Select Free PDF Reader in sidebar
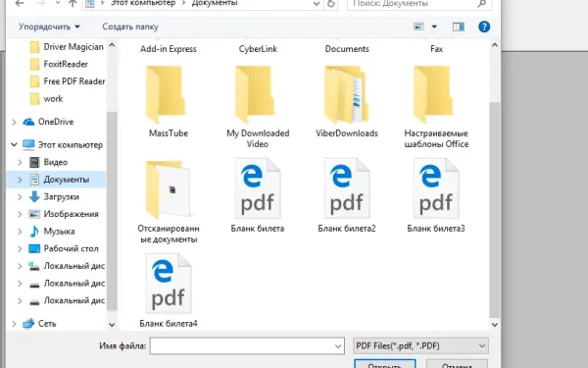 coord(68,81)
